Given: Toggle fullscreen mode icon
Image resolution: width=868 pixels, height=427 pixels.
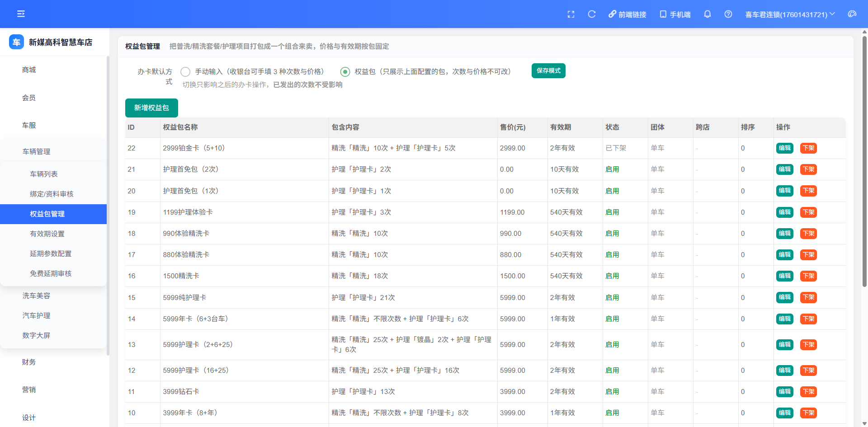Looking at the screenshot, I should click(571, 14).
